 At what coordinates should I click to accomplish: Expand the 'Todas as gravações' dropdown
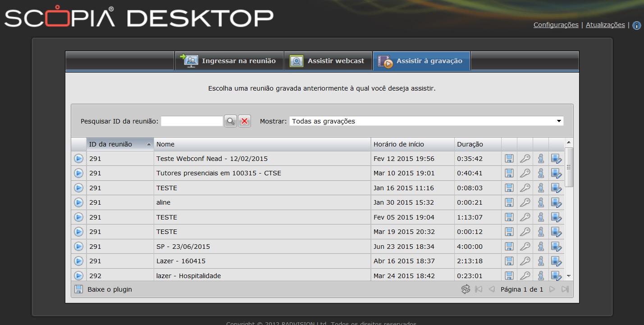559,121
